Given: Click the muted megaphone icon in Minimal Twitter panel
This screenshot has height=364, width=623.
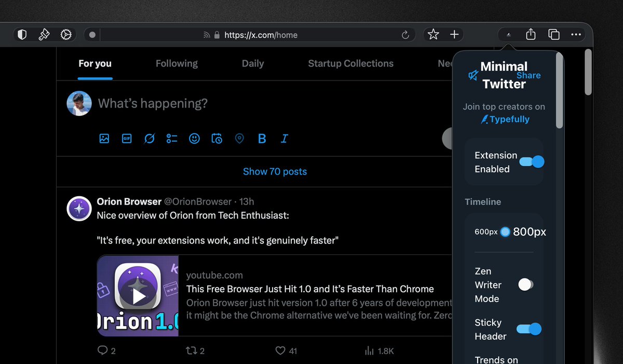Looking at the screenshot, I should point(473,76).
